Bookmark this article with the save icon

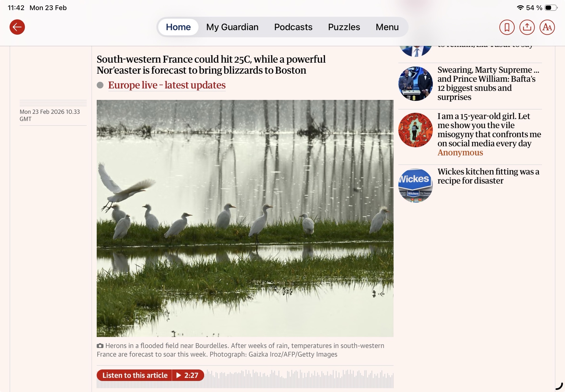pos(507,27)
